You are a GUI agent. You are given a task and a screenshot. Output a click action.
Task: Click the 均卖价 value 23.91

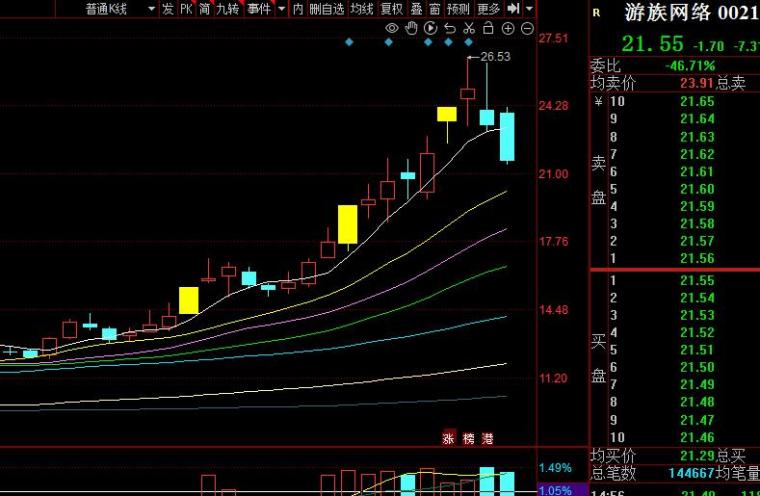click(697, 83)
